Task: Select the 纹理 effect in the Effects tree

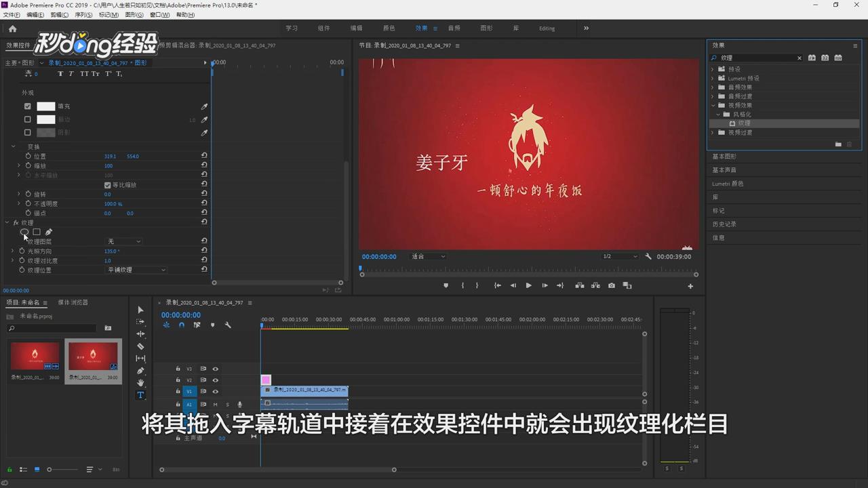Action: [x=745, y=123]
